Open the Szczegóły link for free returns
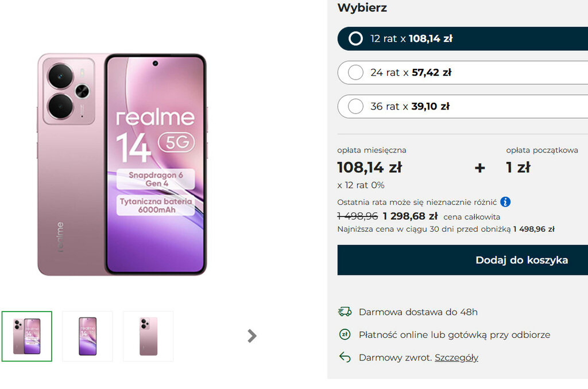 tap(456, 357)
